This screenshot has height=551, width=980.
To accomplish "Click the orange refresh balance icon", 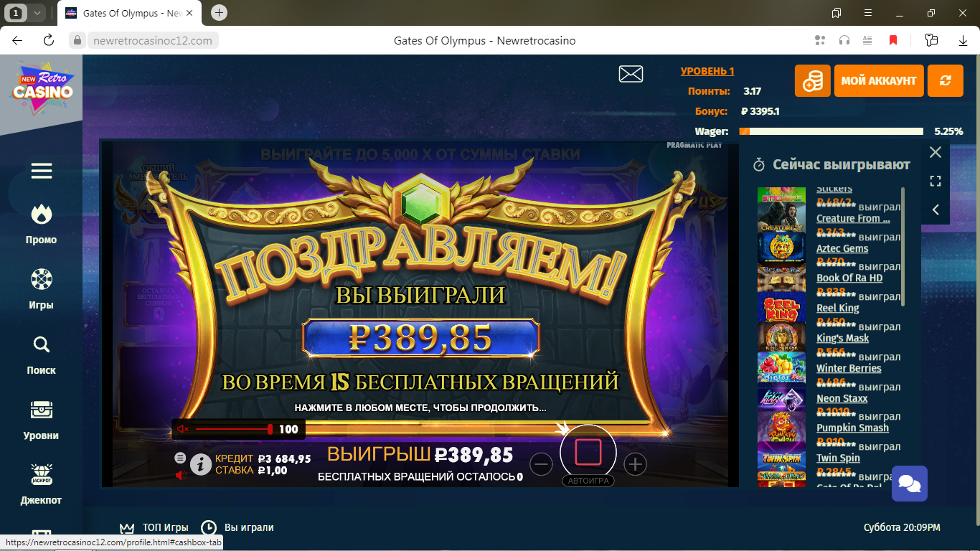I will tap(946, 81).
